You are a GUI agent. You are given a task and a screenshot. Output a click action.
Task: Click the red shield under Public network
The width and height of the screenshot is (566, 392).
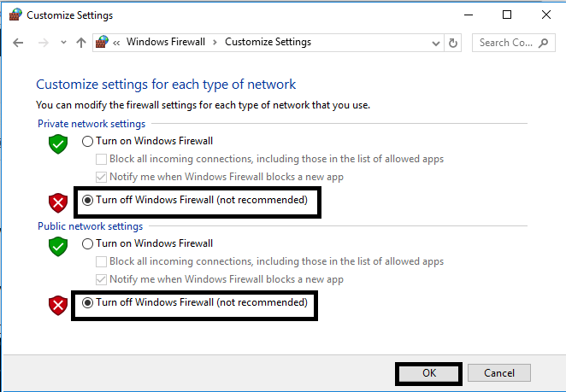tap(58, 305)
